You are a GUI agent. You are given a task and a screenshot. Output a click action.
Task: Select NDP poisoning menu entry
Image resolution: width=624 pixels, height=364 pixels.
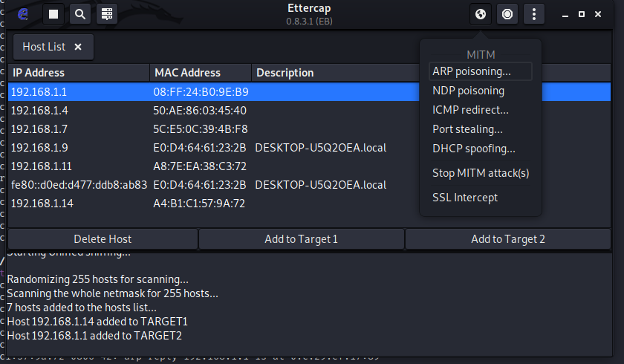468,91
